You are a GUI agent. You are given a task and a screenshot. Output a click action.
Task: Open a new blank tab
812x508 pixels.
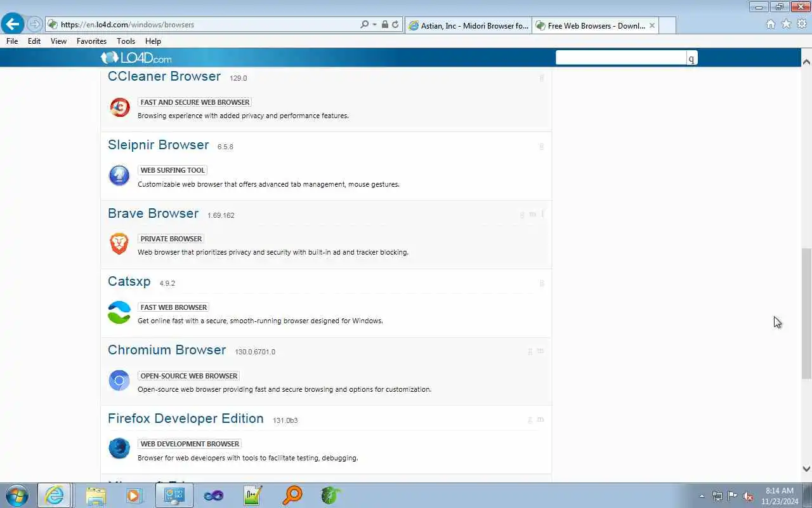click(667, 25)
